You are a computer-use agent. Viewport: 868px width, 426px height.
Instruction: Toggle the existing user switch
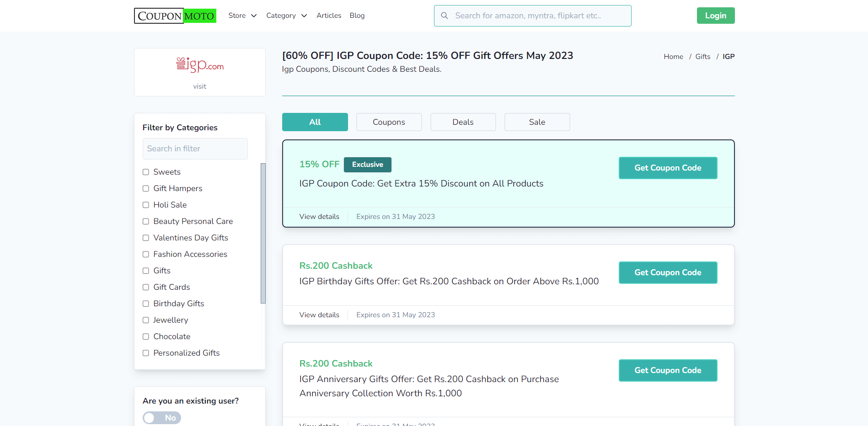point(162,418)
